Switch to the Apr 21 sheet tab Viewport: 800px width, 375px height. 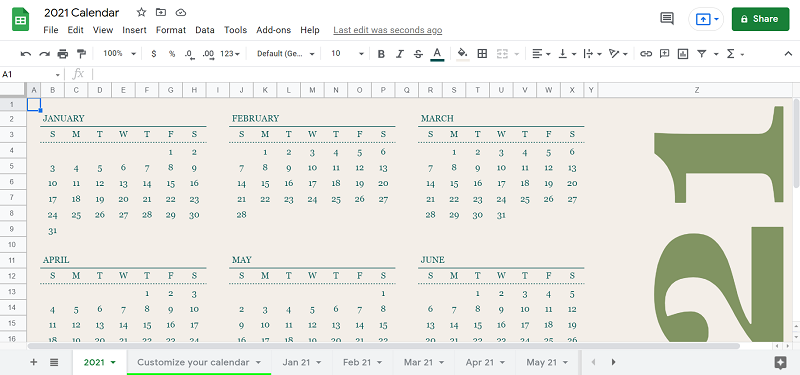pos(485,362)
